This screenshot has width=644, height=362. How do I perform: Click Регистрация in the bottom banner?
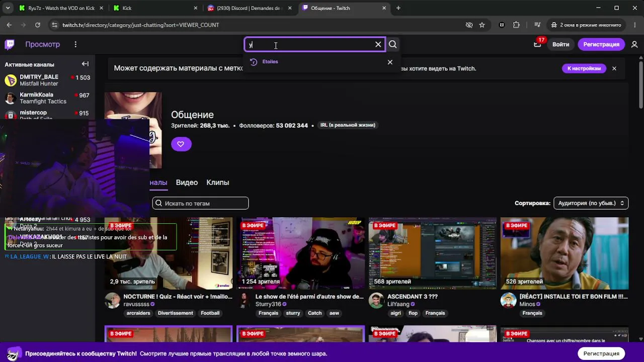[601, 353]
